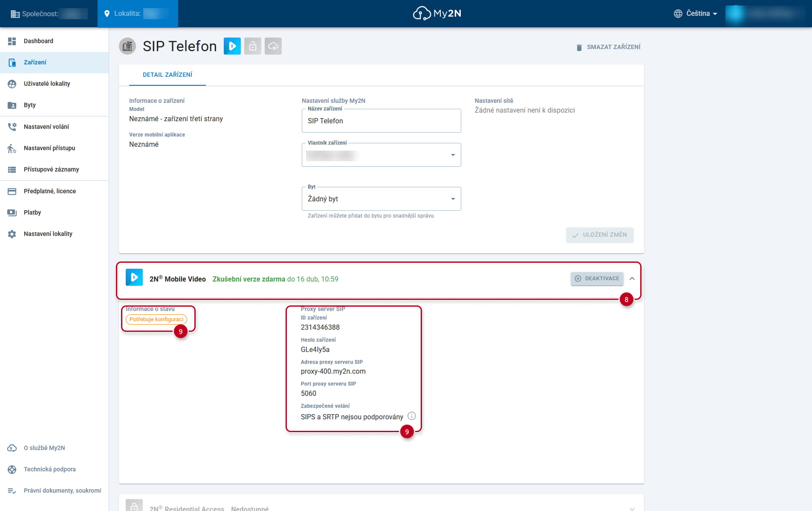
Task: Click the blue Mobile Video icon beside title
Action: click(x=232, y=46)
